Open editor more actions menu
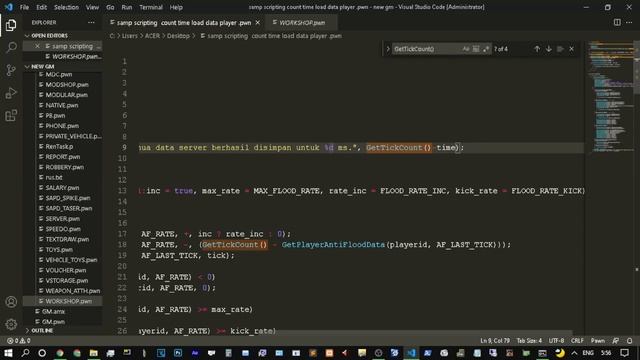This screenshot has height=360, width=640. pyautogui.click(x=629, y=22)
